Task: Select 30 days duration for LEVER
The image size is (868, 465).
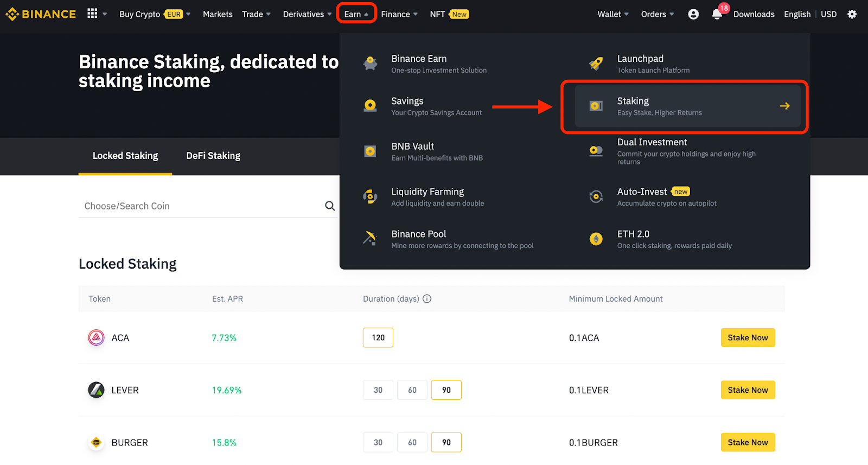Action: [378, 390]
